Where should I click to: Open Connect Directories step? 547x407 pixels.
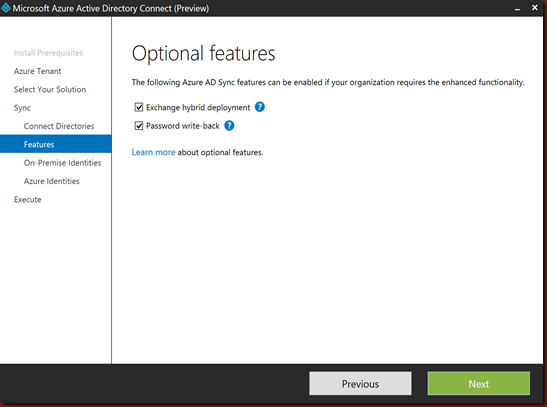pyautogui.click(x=59, y=126)
